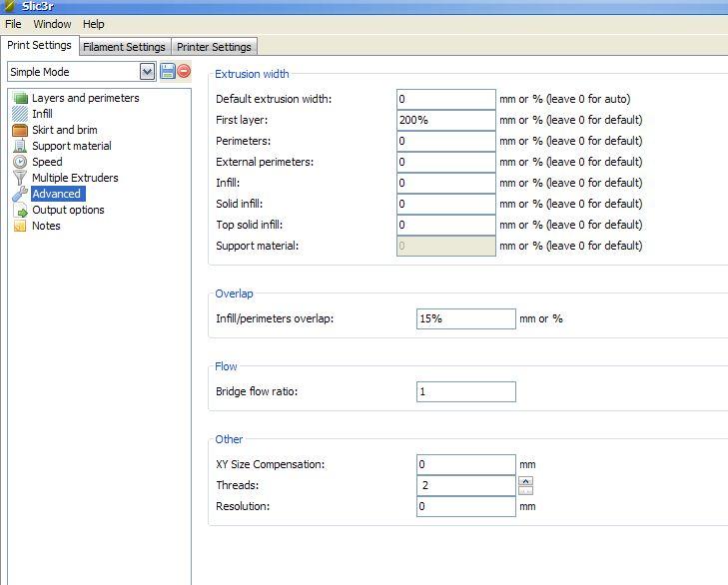This screenshot has height=585, width=728.
Task: Click the Multiple Extruders funnel icon
Action: (20, 178)
